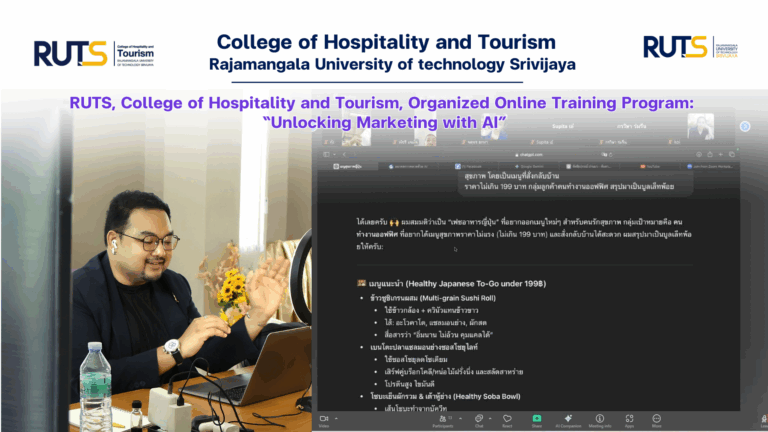768x432 pixels.
Task: Switch to the Join from Zoom tab
Action: pos(710,167)
